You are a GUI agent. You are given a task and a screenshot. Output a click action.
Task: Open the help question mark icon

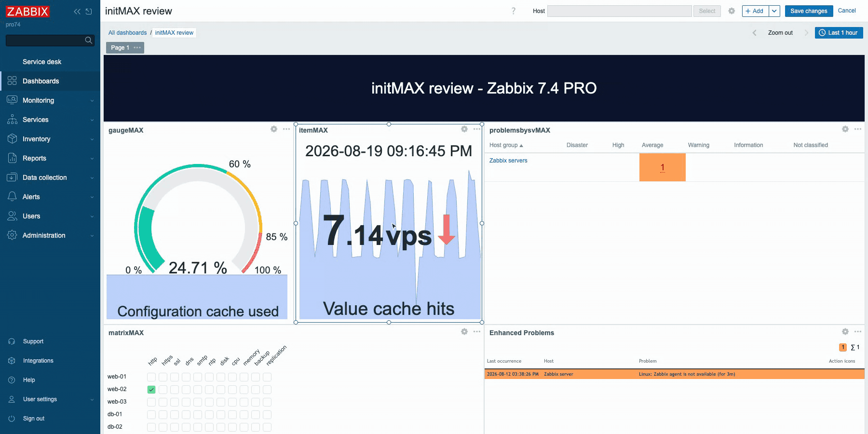pos(514,11)
